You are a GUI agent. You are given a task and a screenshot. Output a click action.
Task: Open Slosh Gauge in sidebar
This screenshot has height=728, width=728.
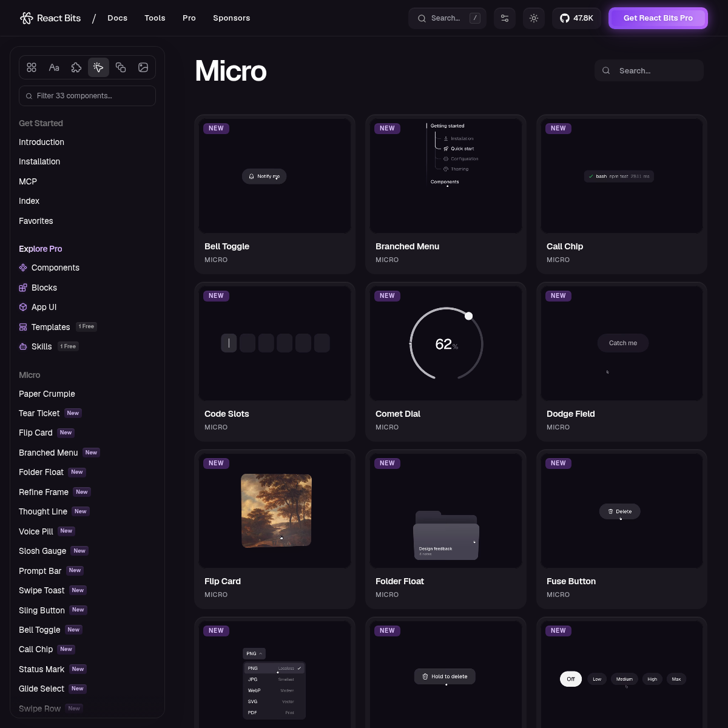pyautogui.click(x=42, y=551)
